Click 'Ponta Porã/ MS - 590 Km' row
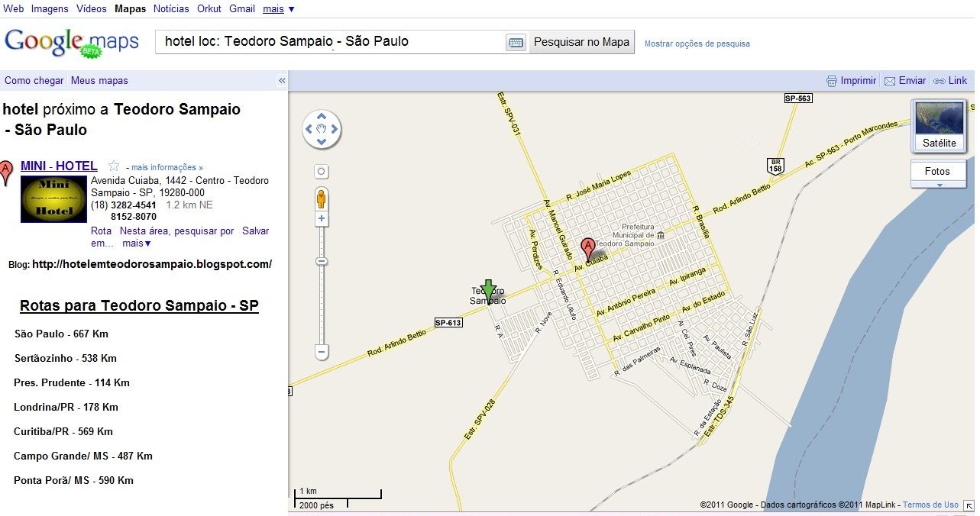 (74, 480)
